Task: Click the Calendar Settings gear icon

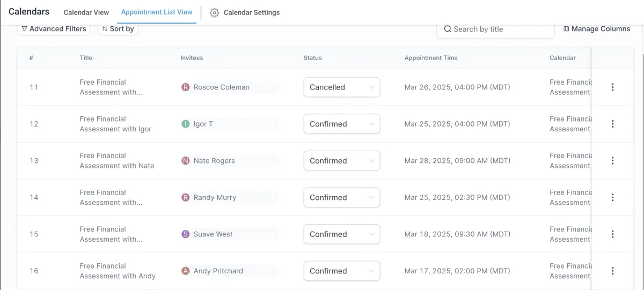Action: click(x=214, y=13)
